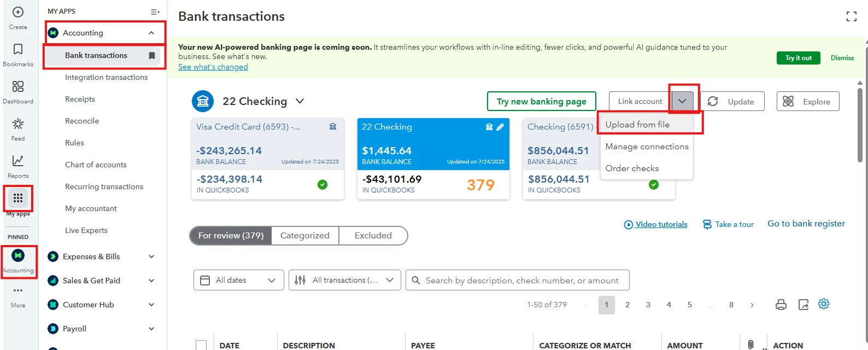The width and height of the screenshot is (868, 350).
Task: Switch to the For review (379) tab
Action: coord(231,236)
